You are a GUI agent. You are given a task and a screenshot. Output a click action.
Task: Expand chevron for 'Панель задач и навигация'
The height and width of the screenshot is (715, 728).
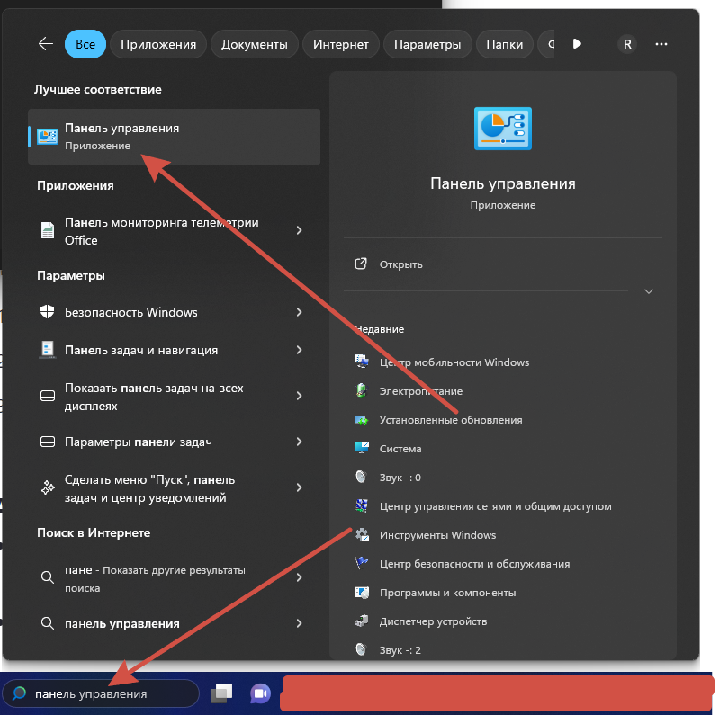[x=300, y=350]
